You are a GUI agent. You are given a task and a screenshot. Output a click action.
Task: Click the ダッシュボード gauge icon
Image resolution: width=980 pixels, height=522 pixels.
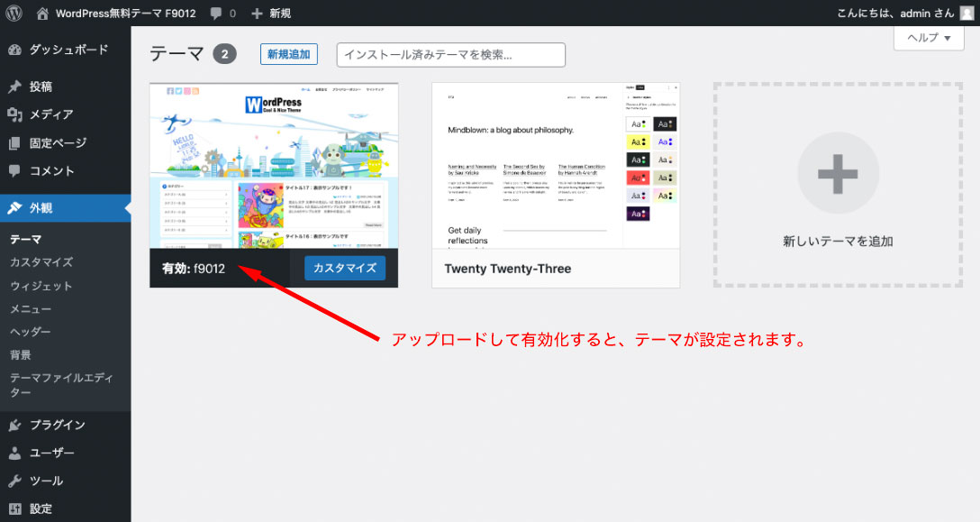[14, 50]
